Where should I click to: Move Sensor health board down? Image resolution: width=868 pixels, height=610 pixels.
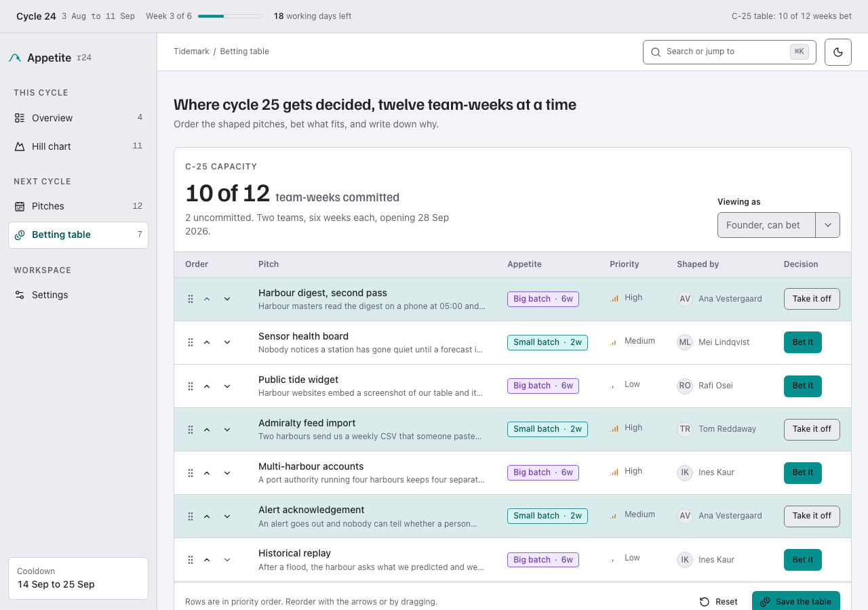(227, 342)
